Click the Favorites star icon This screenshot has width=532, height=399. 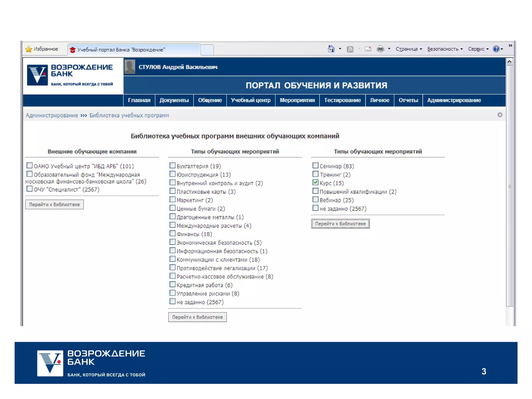tap(29, 49)
